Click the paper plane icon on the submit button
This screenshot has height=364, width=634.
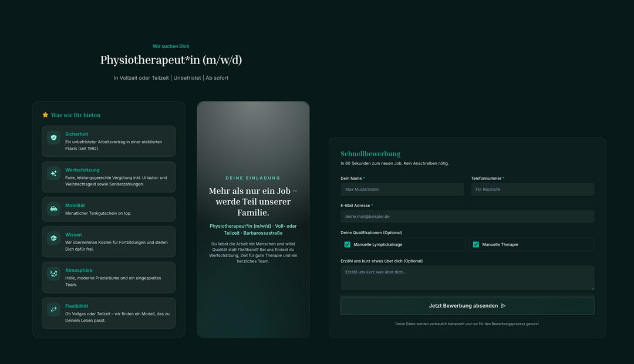(503, 306)
